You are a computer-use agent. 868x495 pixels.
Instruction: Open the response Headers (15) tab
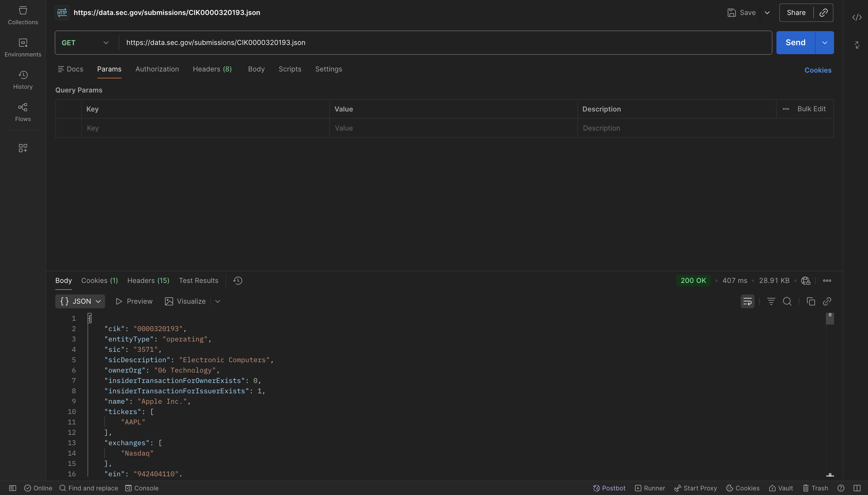(148, 280)
